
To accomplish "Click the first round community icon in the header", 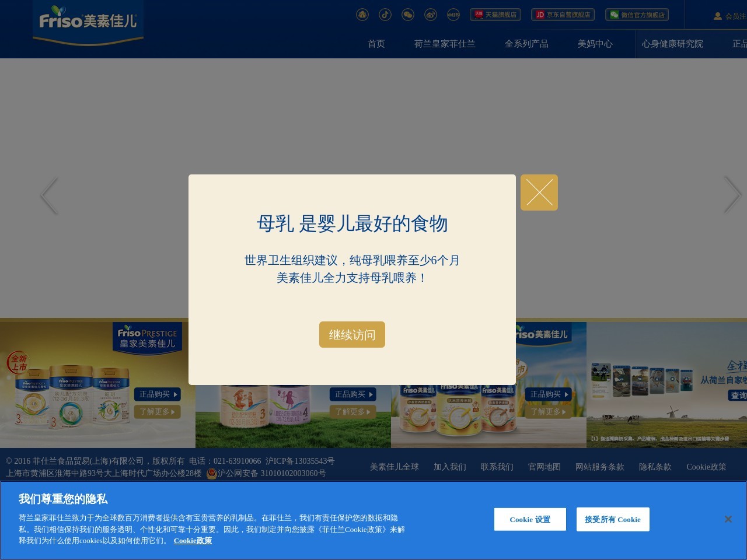I will (x=362, y=15).
